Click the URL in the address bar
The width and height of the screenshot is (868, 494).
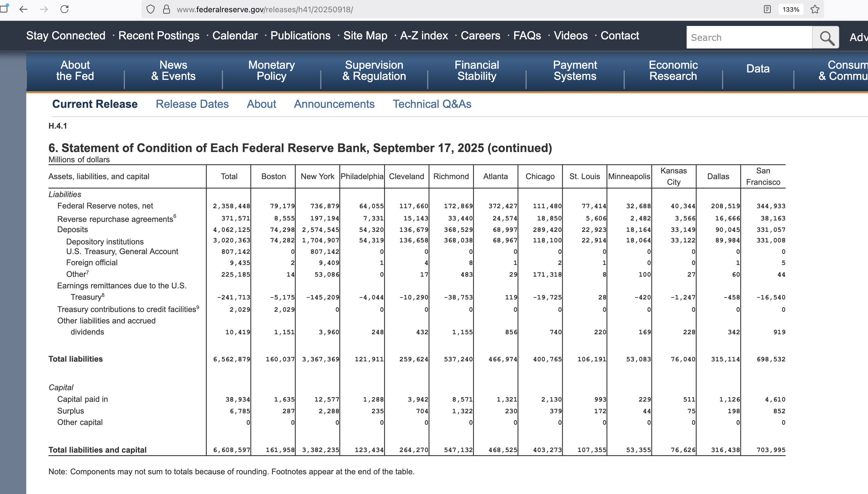(265, 9)
